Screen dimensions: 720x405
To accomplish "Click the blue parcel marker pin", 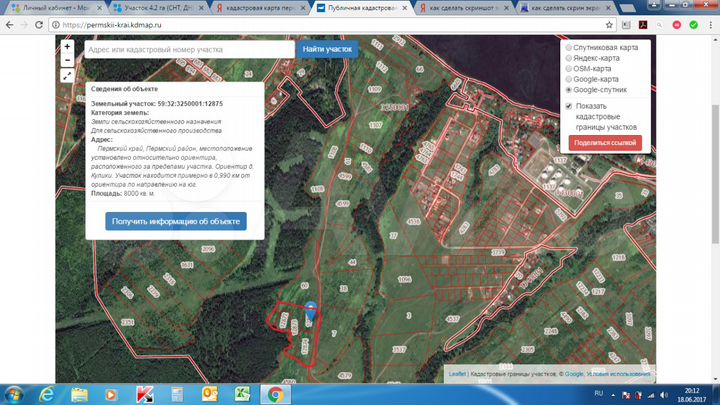I will [x=311, y=309].
